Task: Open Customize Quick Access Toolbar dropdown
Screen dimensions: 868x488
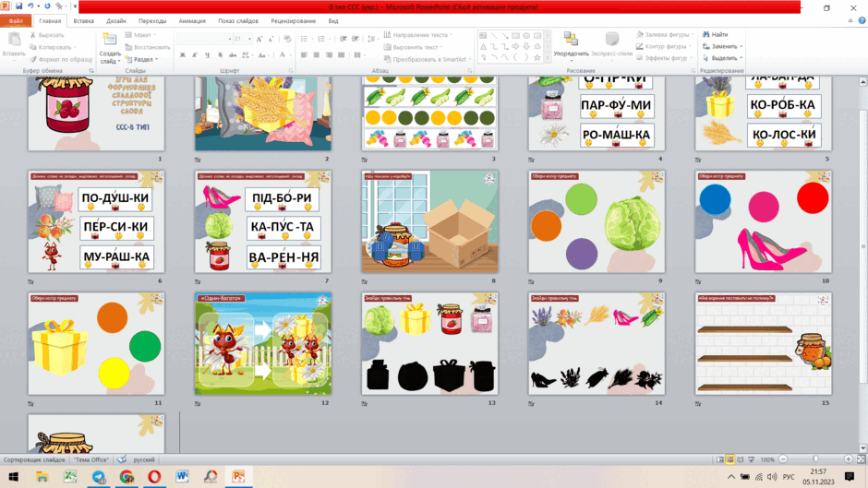Action: (x=76, y=6)
